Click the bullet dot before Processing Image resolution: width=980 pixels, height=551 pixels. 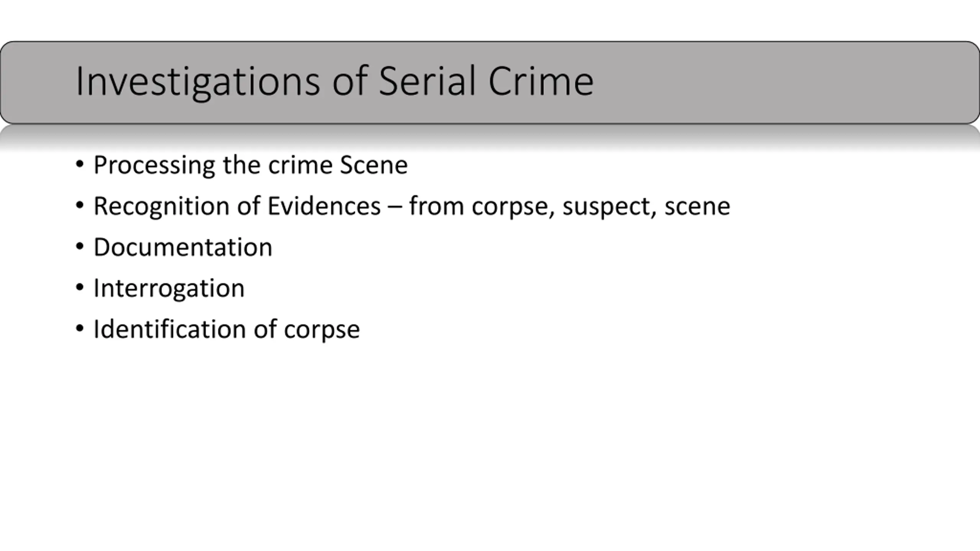[x=80, y=165]
